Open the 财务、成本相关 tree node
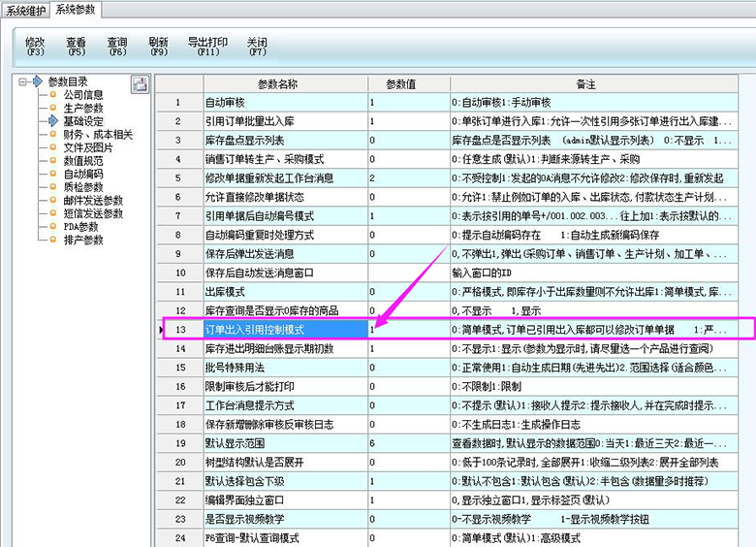 coord(98,135)
